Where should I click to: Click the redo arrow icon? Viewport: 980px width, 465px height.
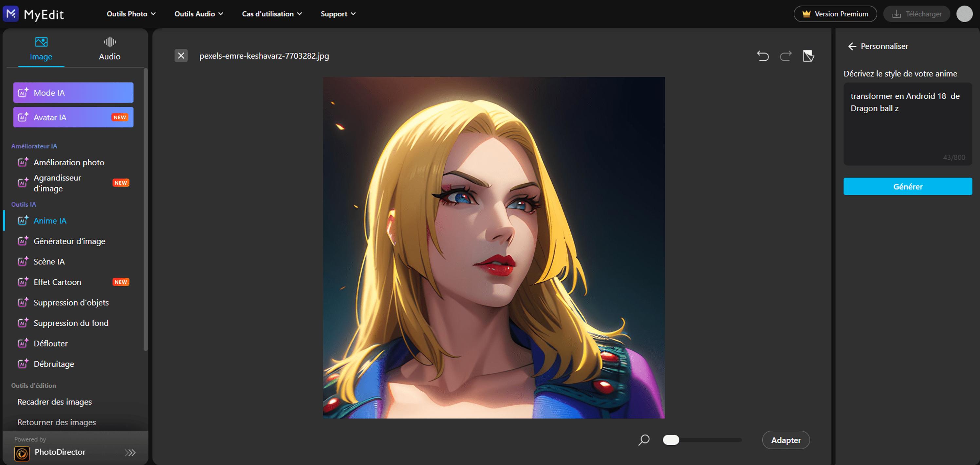pos(786,56)
